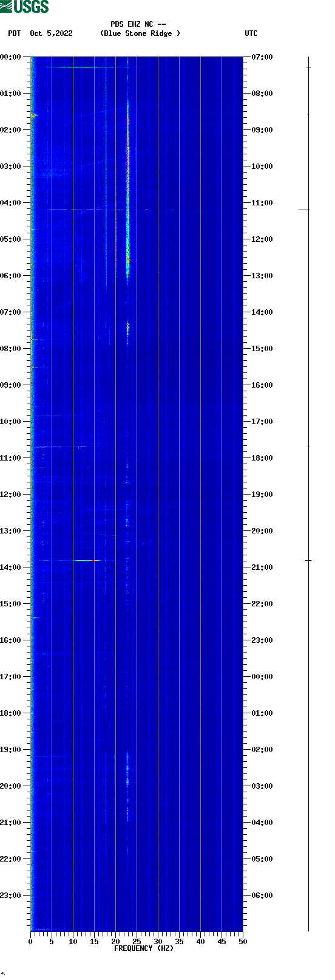This screenshot has height=980, width=335.
Task: Select the station title PBS EHZ NC --
Action: [x=138, y=24]
